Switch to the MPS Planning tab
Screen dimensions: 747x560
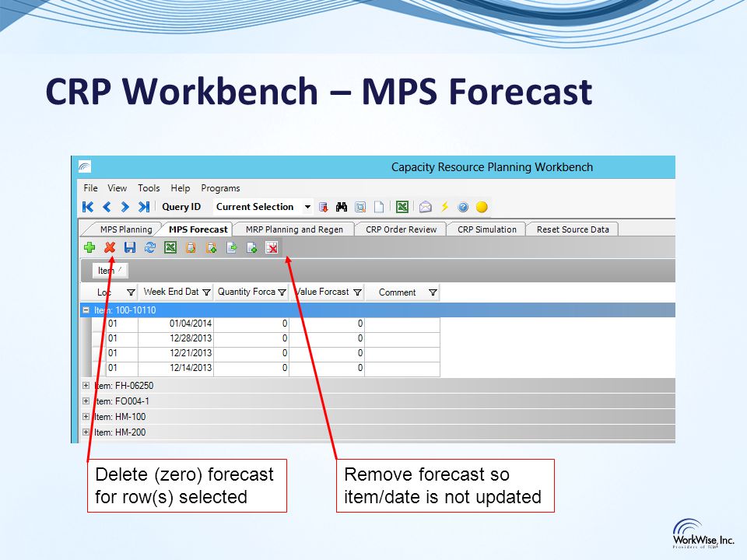pyautogui.click(x=125, y=229)
